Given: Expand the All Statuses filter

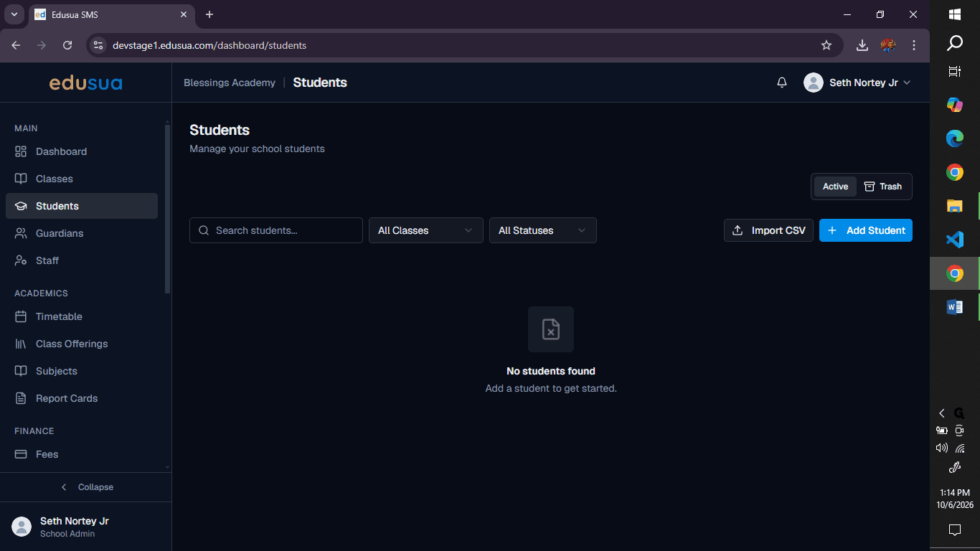Looking at the screenshot, I should [x=543, y=230].
